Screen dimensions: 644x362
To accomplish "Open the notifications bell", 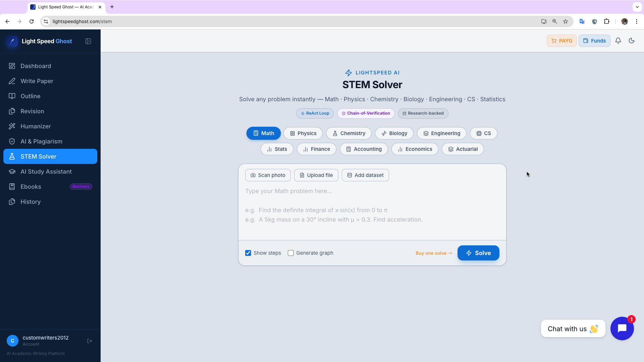I will tap(618, 41).
